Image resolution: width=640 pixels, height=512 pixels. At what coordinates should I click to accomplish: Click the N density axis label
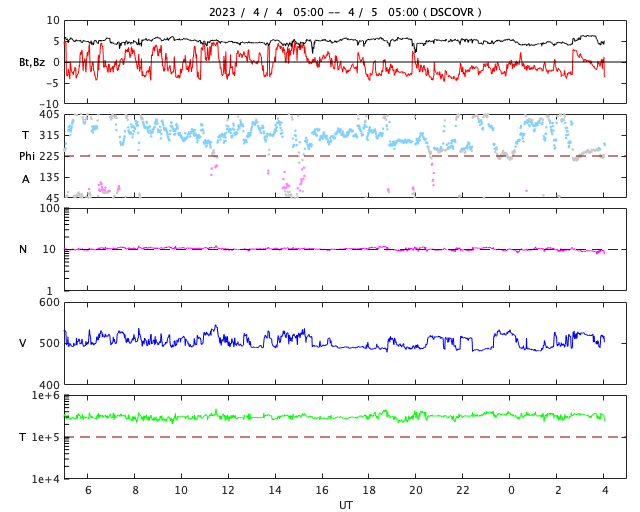coord(23,249)
